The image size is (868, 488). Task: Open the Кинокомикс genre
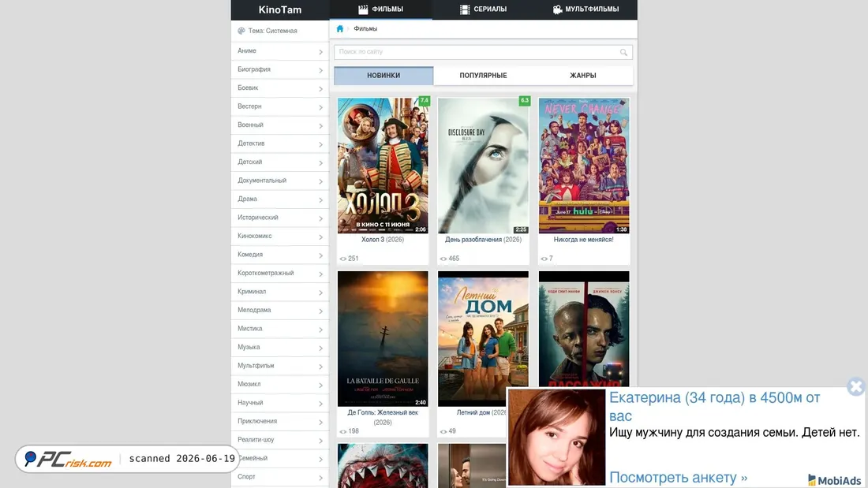280,237
